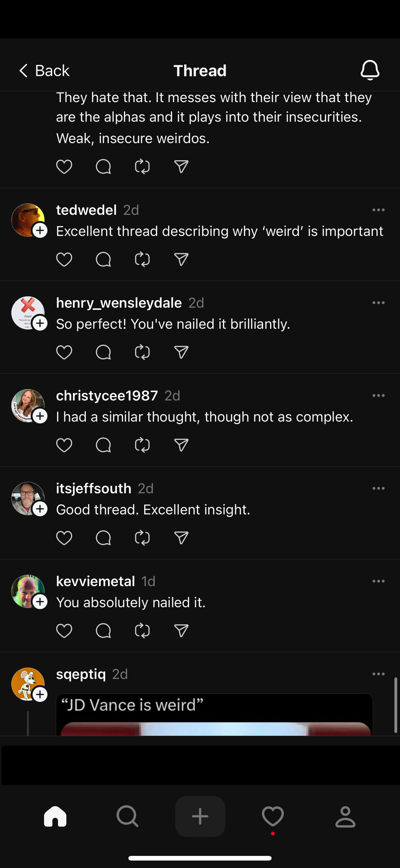Open more options for tedwedel's reply
This screenshot has height=868, width=400.
[378, 210]
